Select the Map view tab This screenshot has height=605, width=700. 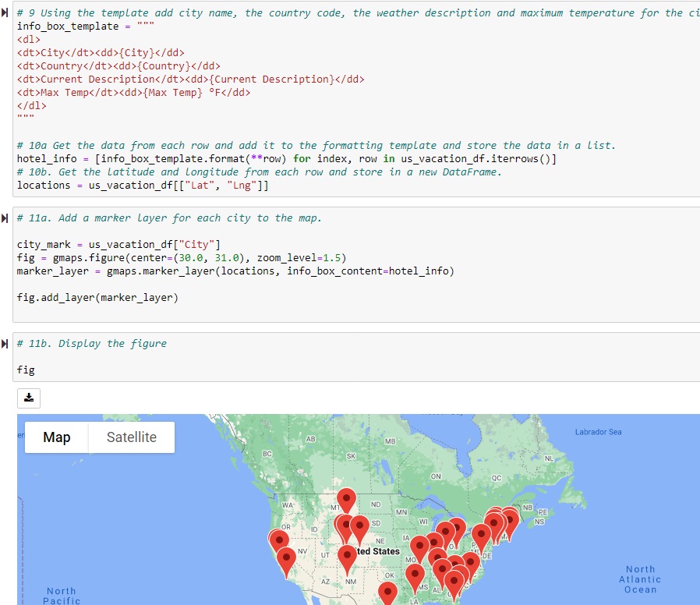[x=55, y=437]
